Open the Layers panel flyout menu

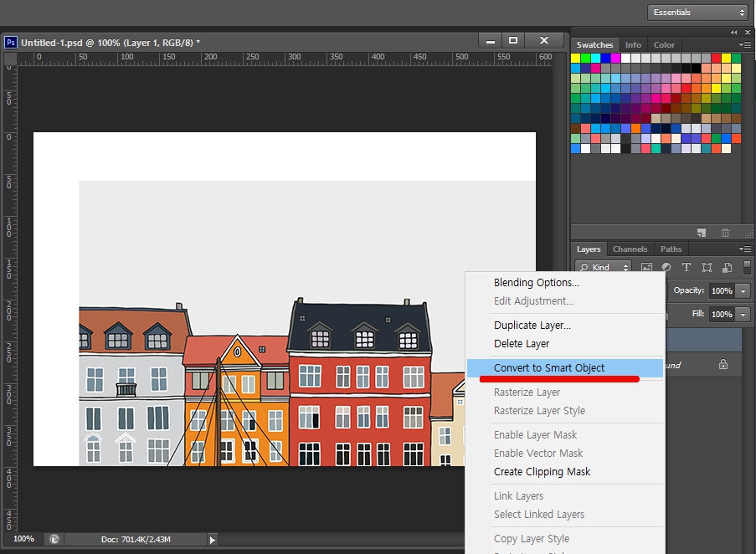745,249
